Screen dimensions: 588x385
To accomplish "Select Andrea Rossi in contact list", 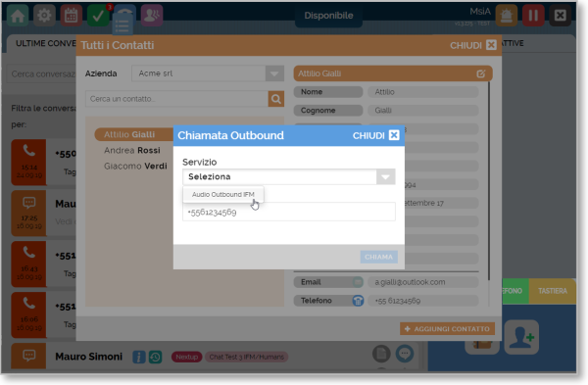I will (x=132, y=150).
